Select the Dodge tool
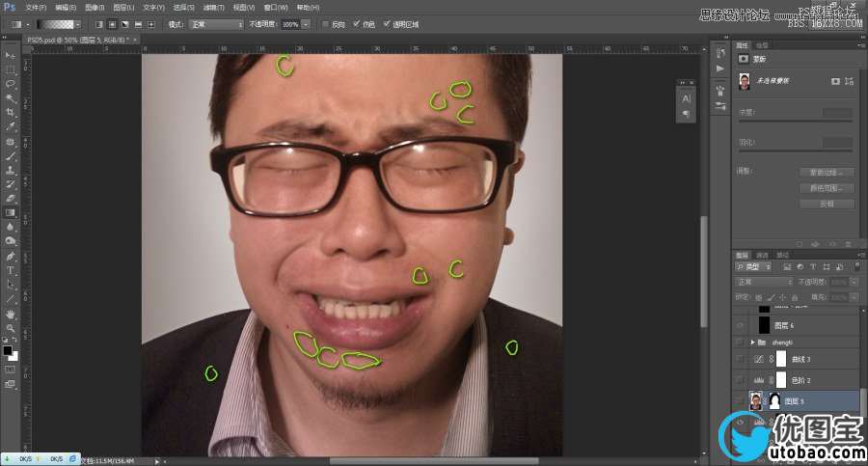This screenshot has width=868, height=466. [x=10, y=241]
